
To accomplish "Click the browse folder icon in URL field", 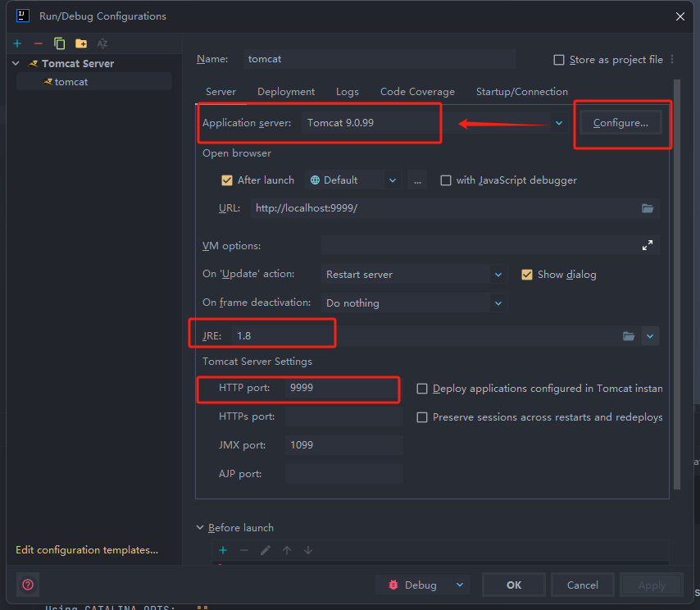I will click(x=648, y=208).
